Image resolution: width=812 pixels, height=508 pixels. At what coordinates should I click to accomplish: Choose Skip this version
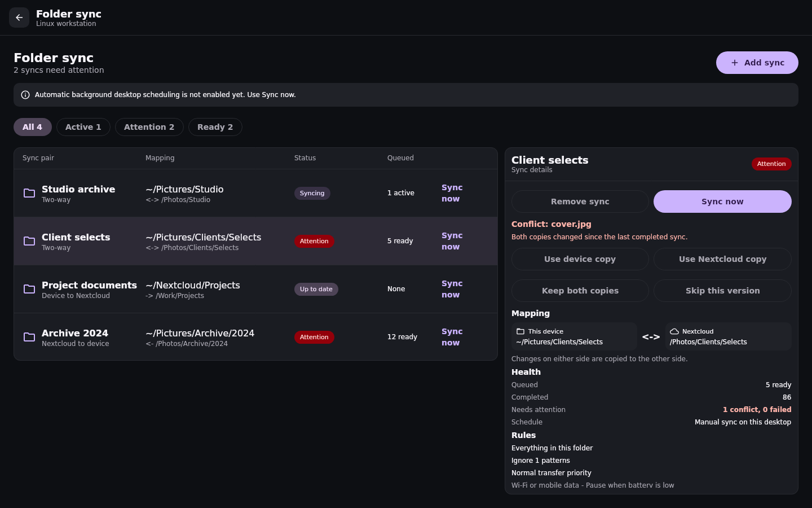click(x=722, y=291)
